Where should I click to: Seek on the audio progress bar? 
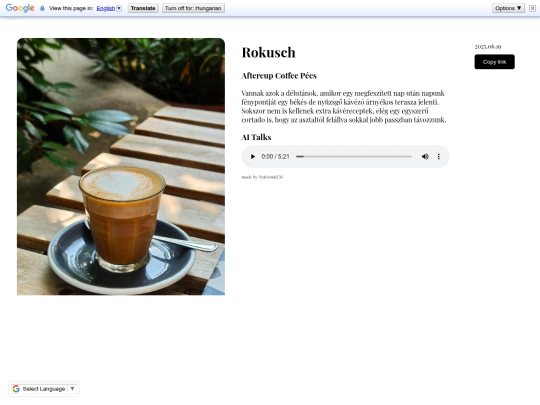[354, 157]
